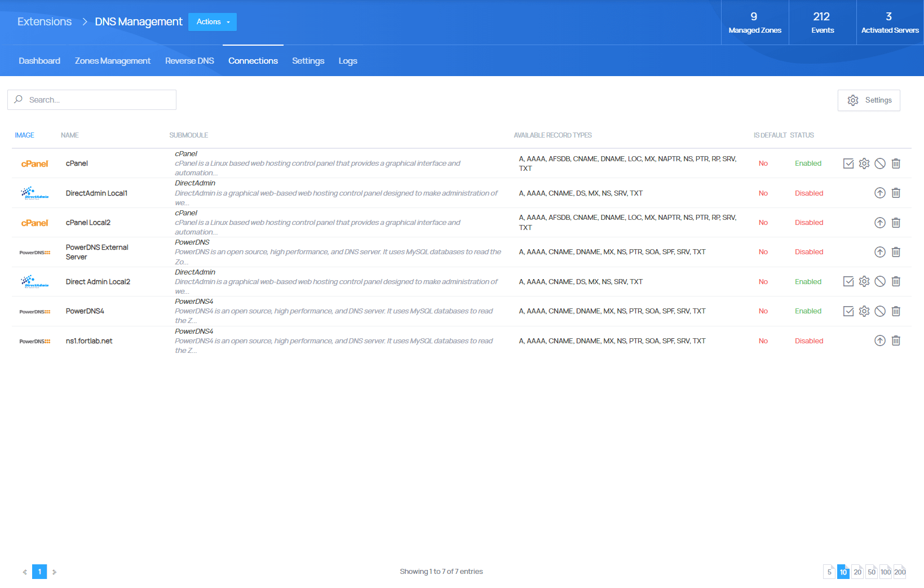Viewport: 924px width, 588px height.
Task: Delete PowerDNS External Server connection
Action: tap(896, 252)
